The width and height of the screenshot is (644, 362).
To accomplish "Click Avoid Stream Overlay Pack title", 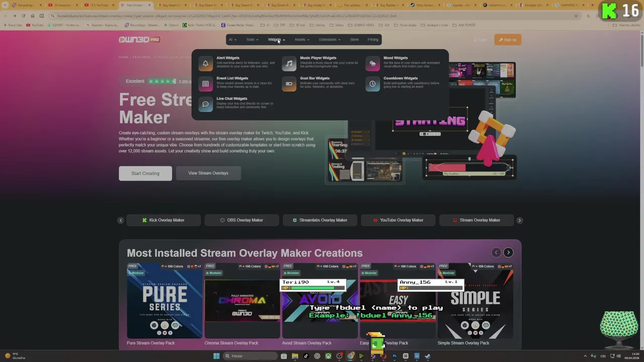I will click(x=307, y=343).
